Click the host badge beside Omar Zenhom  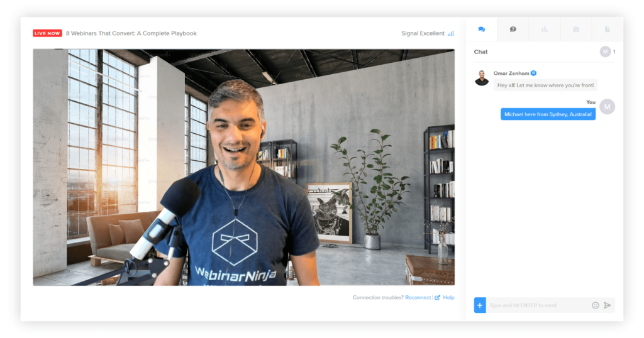coord(533,73)
